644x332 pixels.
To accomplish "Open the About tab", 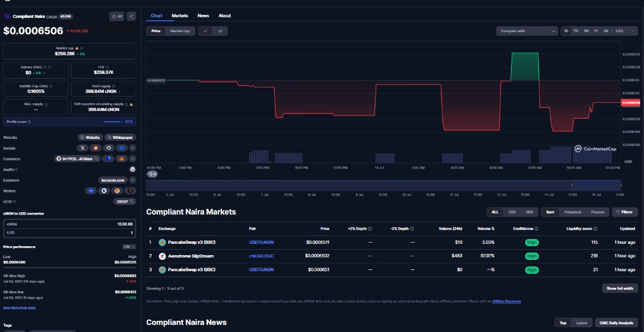I will [225, 15].
